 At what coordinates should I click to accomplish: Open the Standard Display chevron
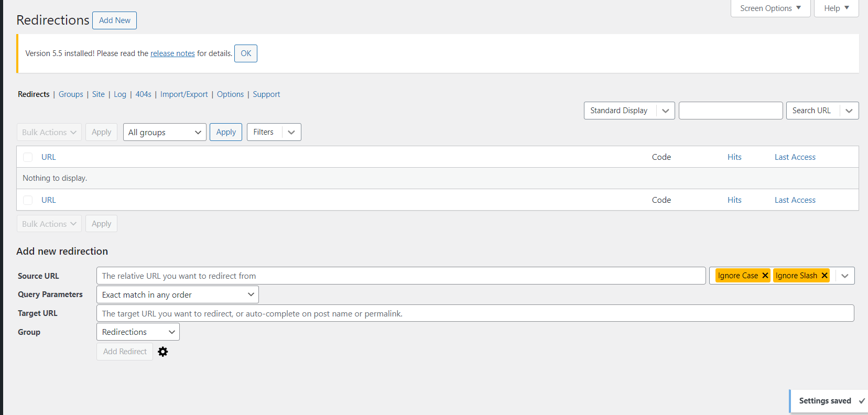(665, 111)
